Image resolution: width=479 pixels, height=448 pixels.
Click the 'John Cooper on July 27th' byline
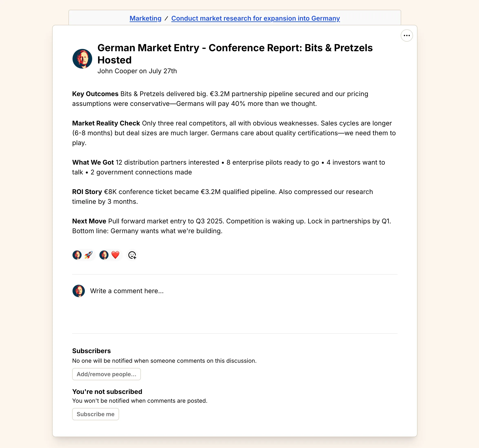pos(137,71)
